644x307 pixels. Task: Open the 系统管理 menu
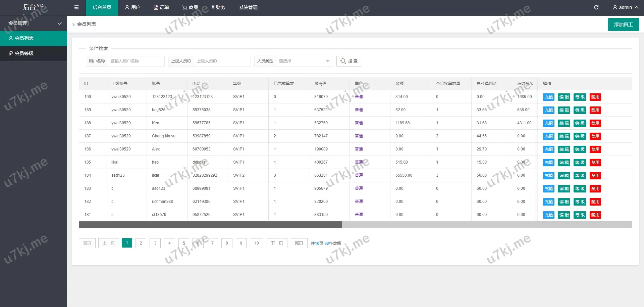pyautogui.click(x=248, y=7)
